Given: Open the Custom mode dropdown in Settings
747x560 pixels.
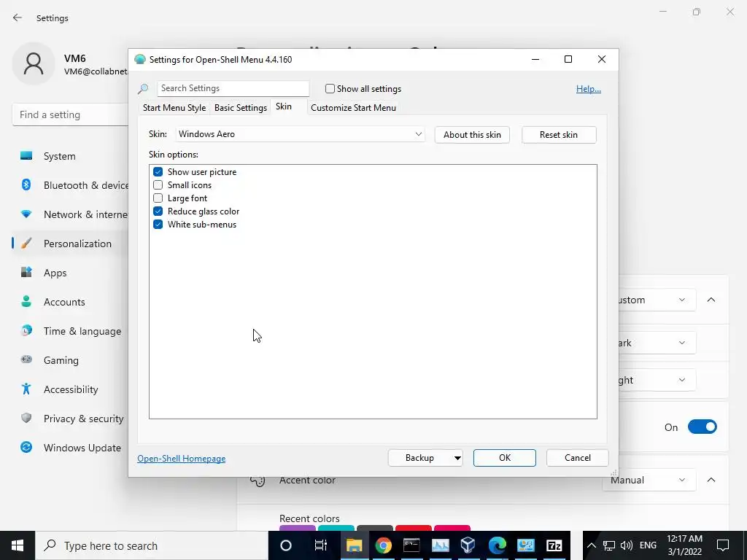Looking at the screenshot, I should pos(657,300).
